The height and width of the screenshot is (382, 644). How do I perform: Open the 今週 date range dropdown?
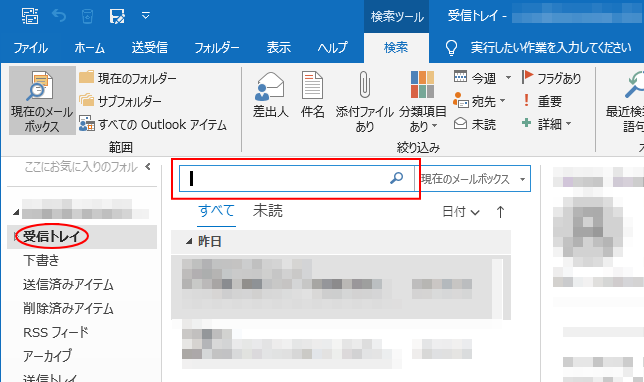tap(482, 78)
